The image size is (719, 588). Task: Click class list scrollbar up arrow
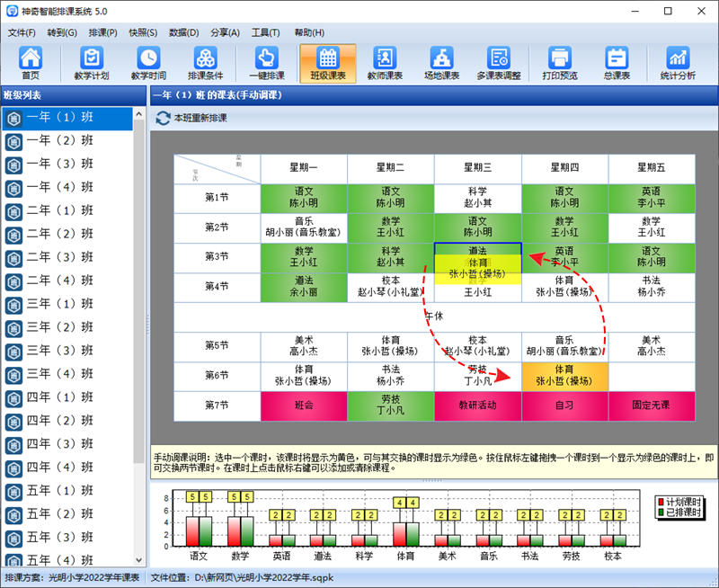(139, 113)
